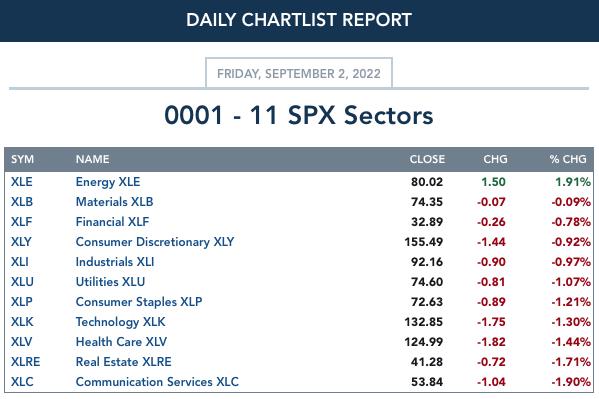Open the Financial XLF link
599x399 pixels.
[x=112, y=222]
